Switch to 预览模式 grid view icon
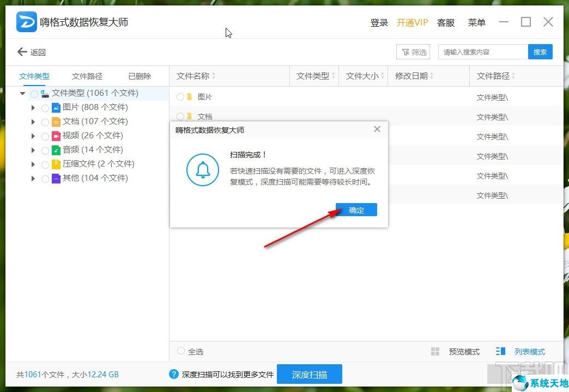Viewport: 569px width, 392px height. [435, 351]
